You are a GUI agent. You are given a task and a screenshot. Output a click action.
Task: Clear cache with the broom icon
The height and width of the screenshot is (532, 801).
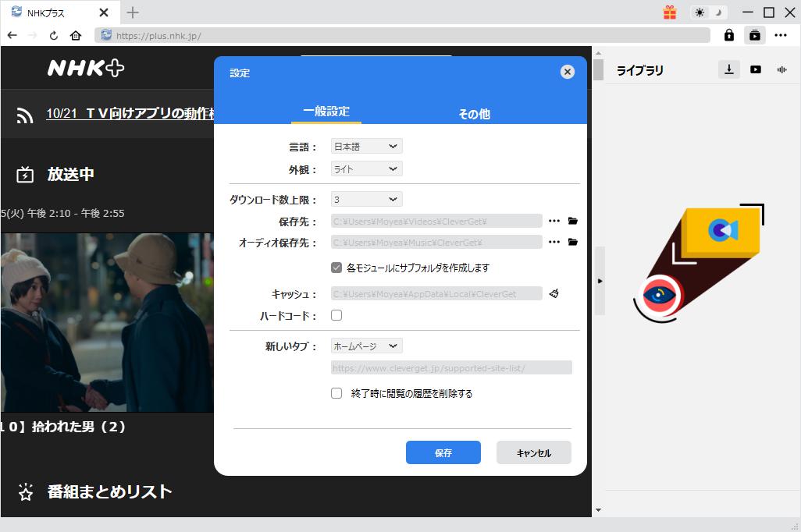[x=554, y=294]
